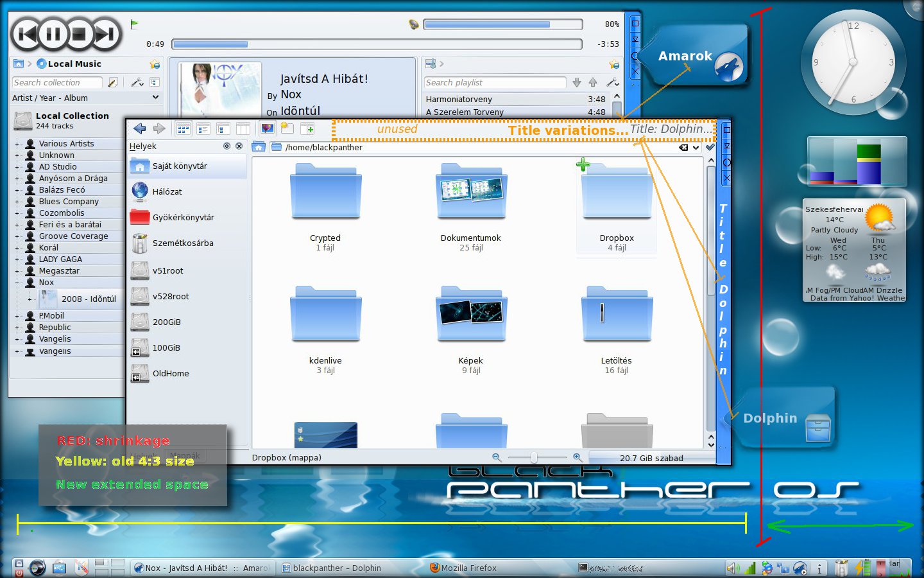Expand Various Artists in collection tree

point(17,144)
